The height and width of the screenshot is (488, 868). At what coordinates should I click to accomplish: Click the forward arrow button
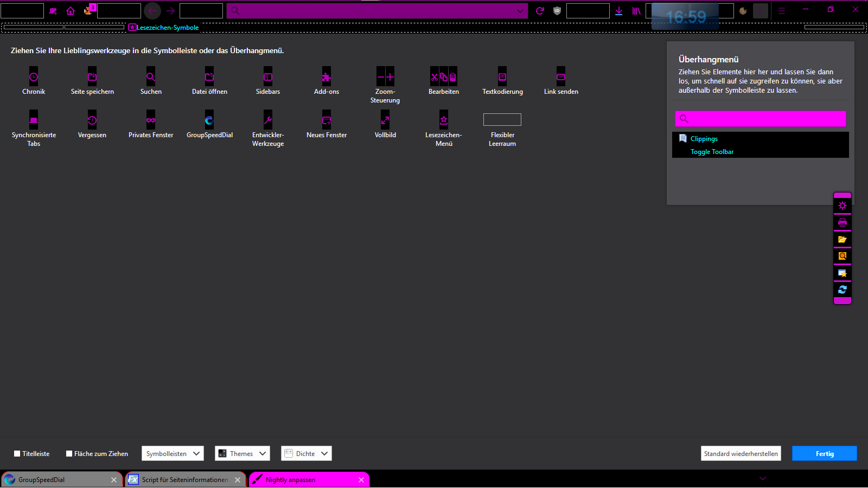[170, 11]
